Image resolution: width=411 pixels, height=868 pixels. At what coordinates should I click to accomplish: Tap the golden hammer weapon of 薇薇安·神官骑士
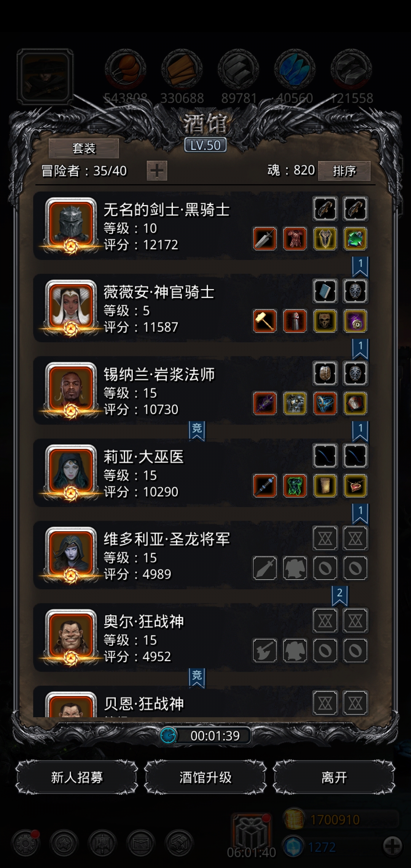[x=265, y=321]
